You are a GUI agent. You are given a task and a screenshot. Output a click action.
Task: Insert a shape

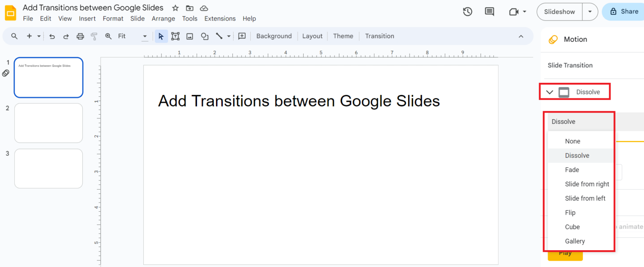click(x=204, y=36)
